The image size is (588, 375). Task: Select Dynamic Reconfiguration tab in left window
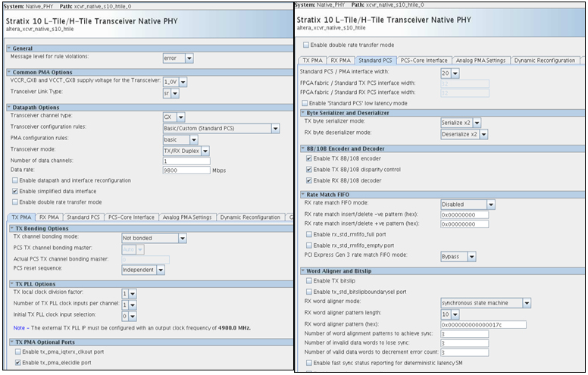pyautogui.click(x=250, y=217)
